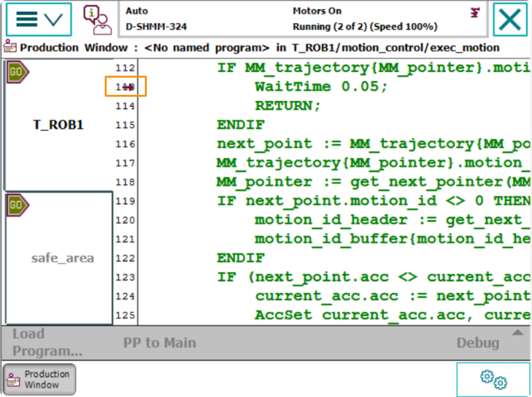532x397 pixels.
Task: Open the ABB main menu dropdown
Action: pos(39,19)
